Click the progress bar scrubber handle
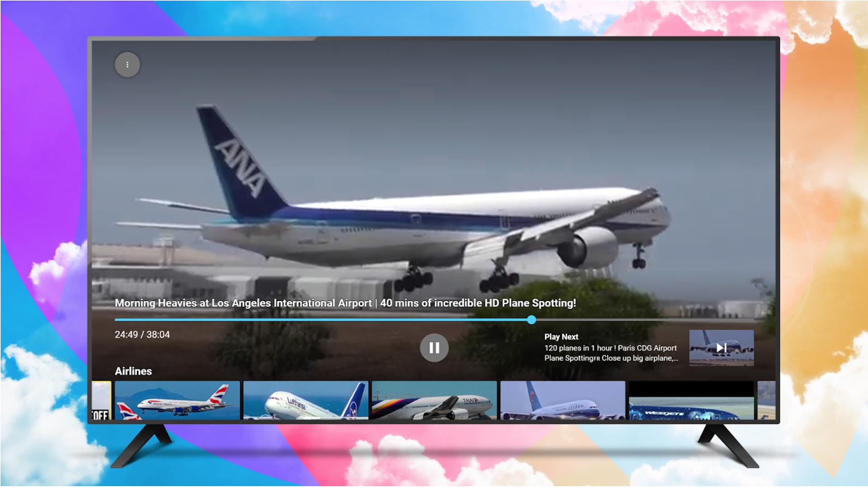Viewport: 868px width, 488px height. 532,320
